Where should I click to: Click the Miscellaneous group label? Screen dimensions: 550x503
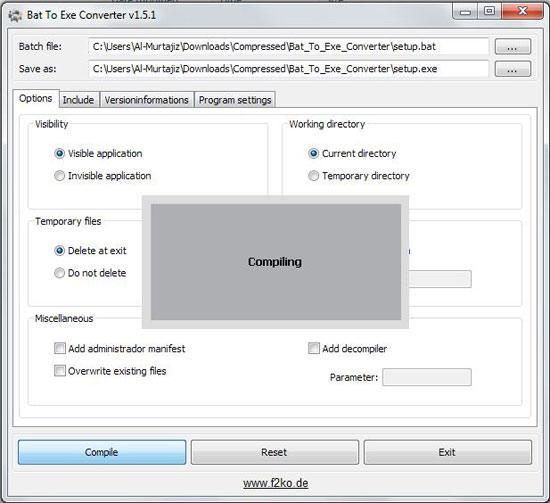click(x=64, y=318)
